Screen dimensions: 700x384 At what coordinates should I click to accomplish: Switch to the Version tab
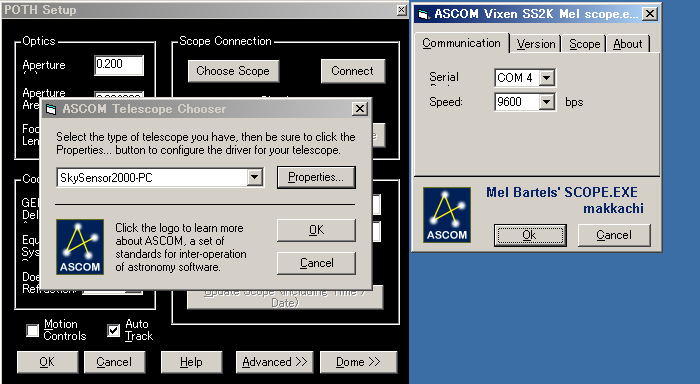536,44
